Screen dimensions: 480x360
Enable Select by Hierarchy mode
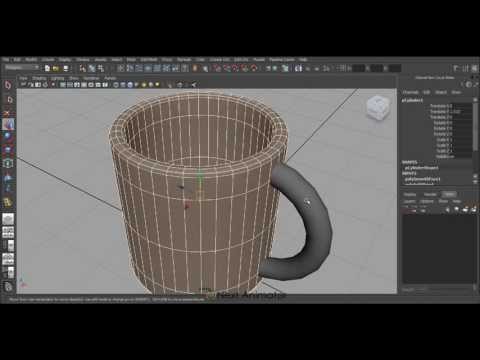(82, 68)
